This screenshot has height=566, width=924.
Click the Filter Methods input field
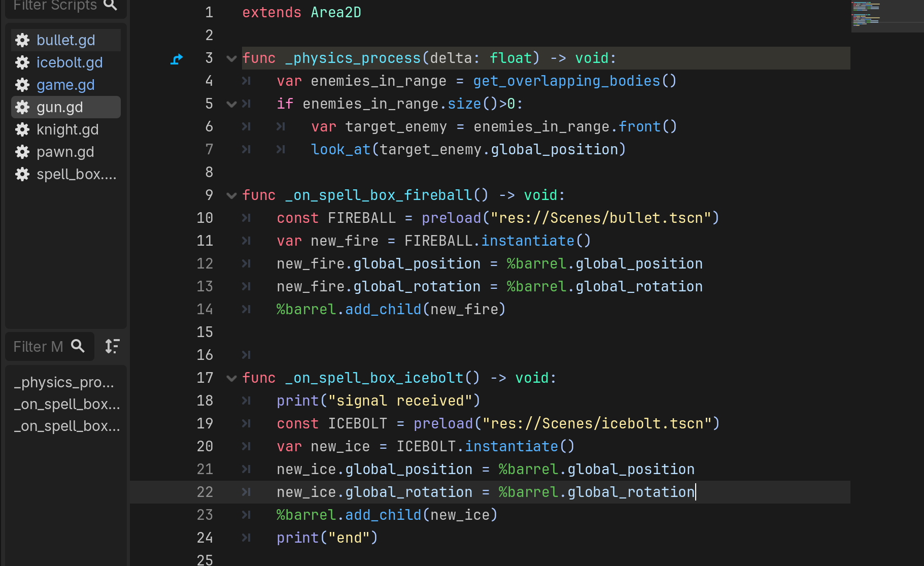39,347
